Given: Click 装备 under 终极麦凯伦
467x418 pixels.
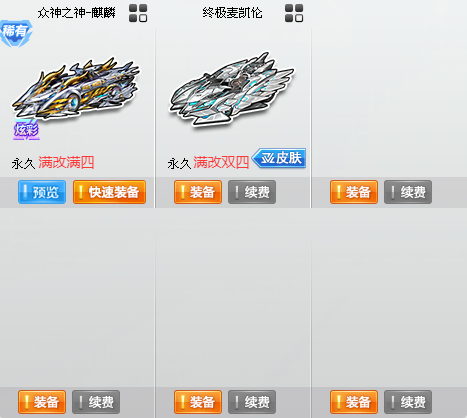Looking at the screenshot, I should [198, 192].
